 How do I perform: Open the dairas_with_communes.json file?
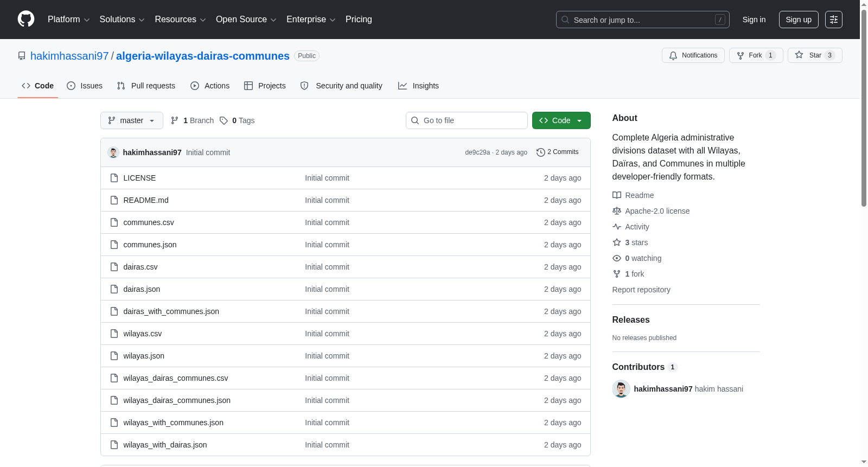171,311
